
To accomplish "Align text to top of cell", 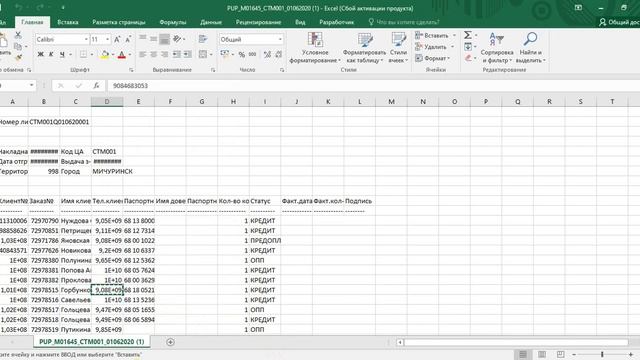I will click(x=142, y=39).
